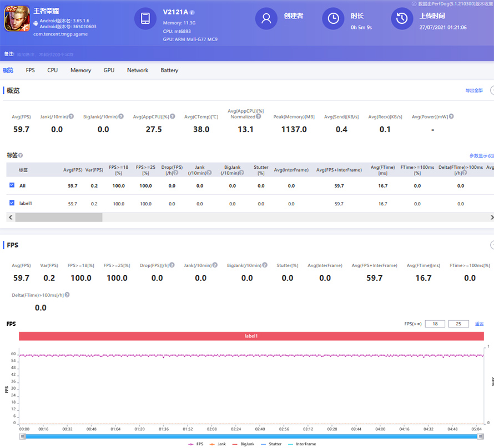Click the help icon beside Avg(AppCPU)[%]
Screen dimensions: 494x448
[173, 117]
